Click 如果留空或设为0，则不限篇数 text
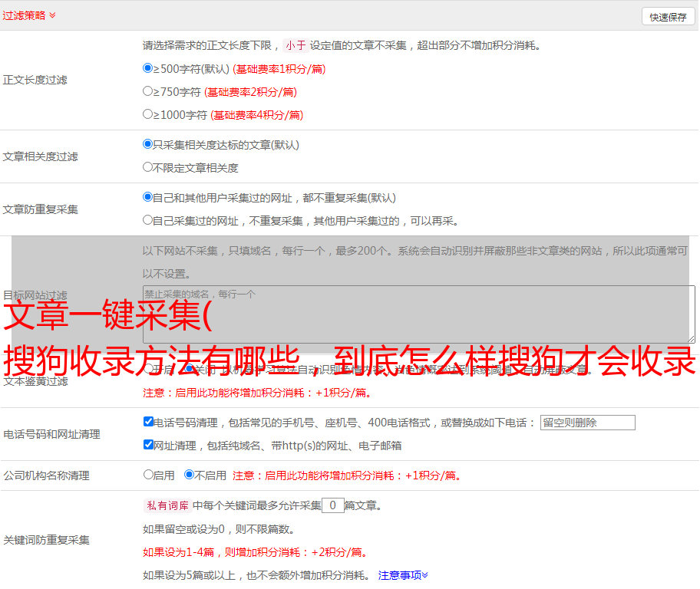The image size is (700, 589). (x=219, y=529)
